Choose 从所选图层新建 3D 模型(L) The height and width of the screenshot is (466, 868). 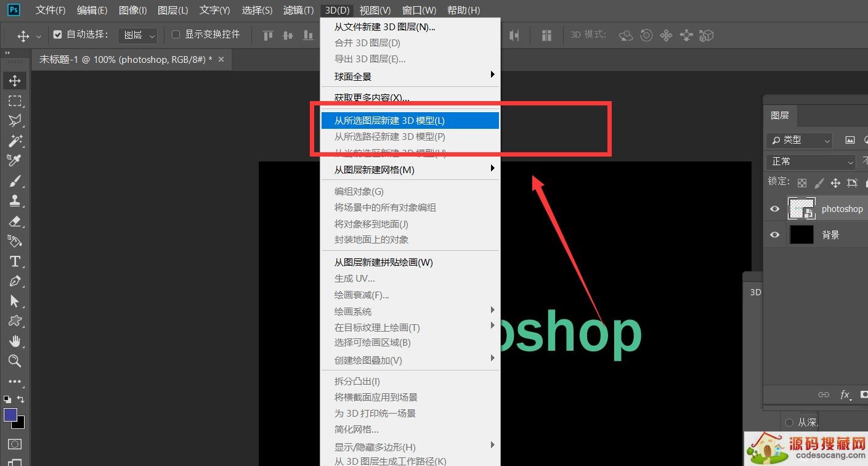410,121
